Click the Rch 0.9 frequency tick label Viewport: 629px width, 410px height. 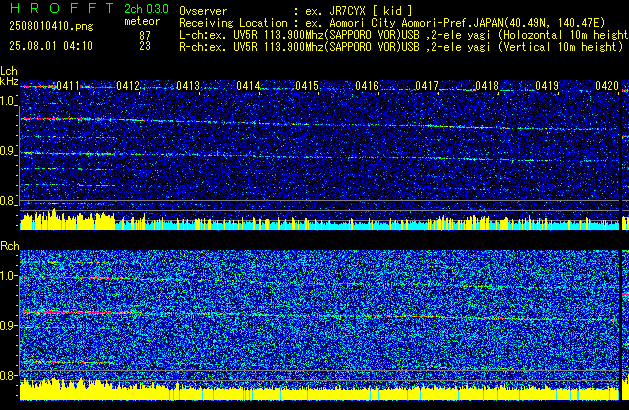click(x=8, y=325)
